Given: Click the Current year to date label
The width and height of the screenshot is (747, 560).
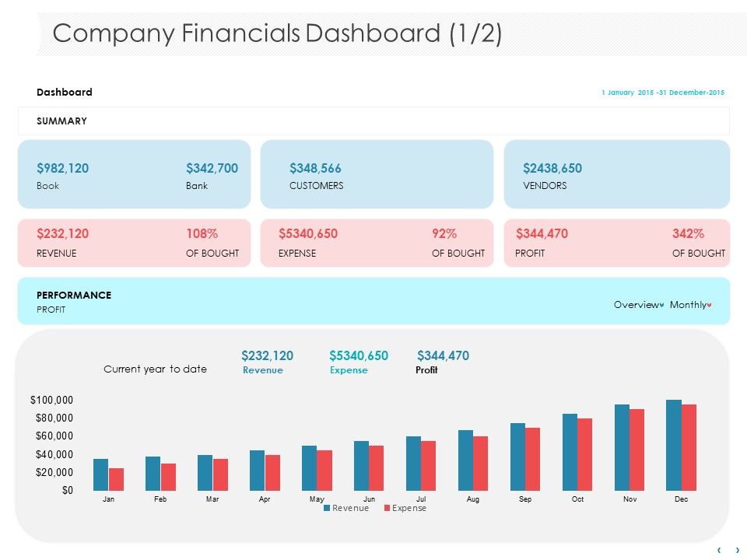Looking at the screenshot, I should 156,369.
